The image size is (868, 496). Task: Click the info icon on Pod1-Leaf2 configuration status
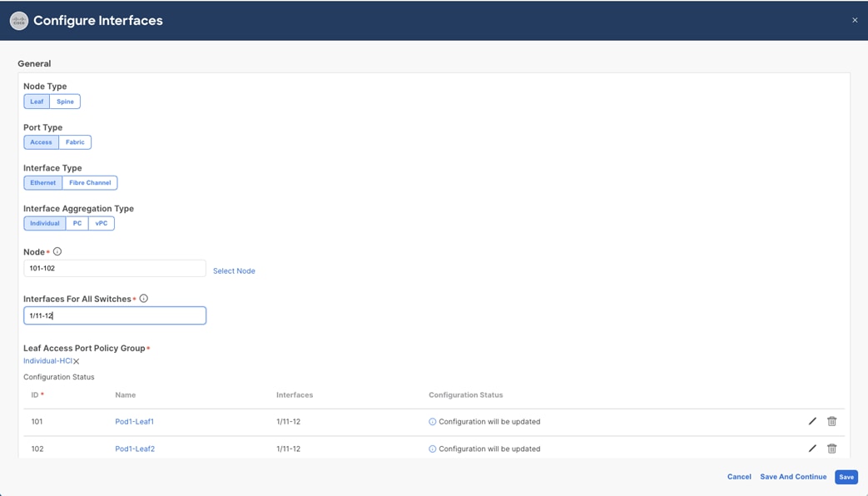tap(431, 449)
